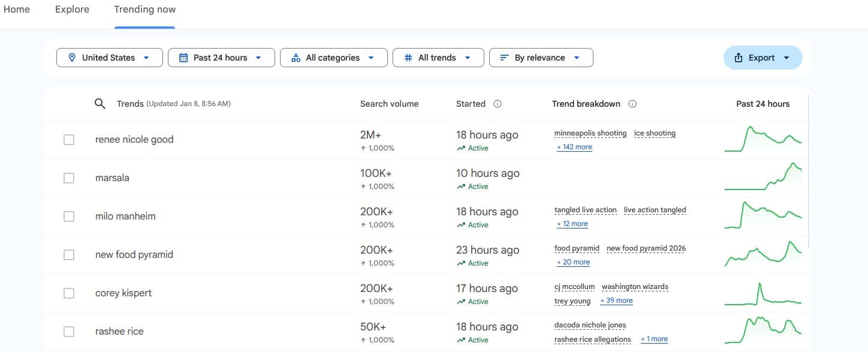Switch to the Explore tab
Viewport: 868px width, 352px height.
coord(72,10)
